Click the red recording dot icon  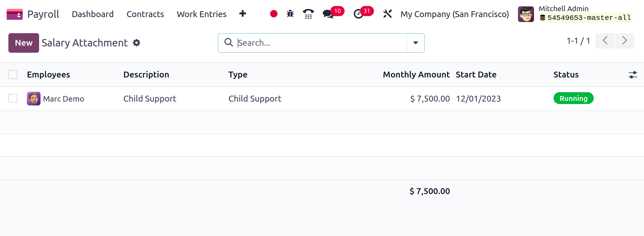274,14
